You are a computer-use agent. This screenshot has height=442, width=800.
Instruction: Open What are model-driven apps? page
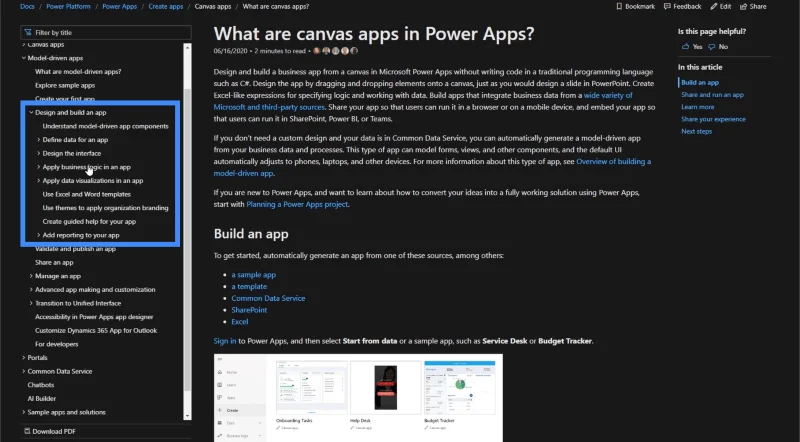pyautogui.click(x=78, y=71)
